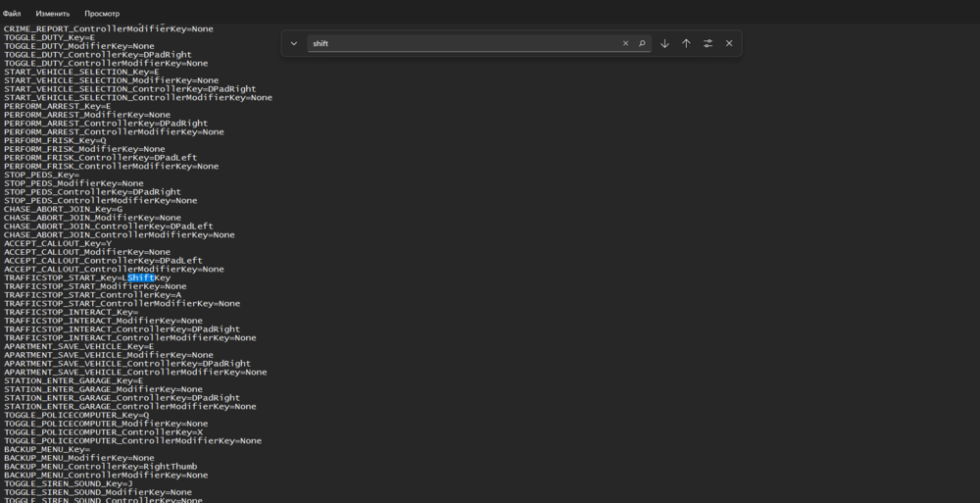Click the line STATION_ENTER_GARAGE_Key=E

pyautogui.click(x=73, y=381)
